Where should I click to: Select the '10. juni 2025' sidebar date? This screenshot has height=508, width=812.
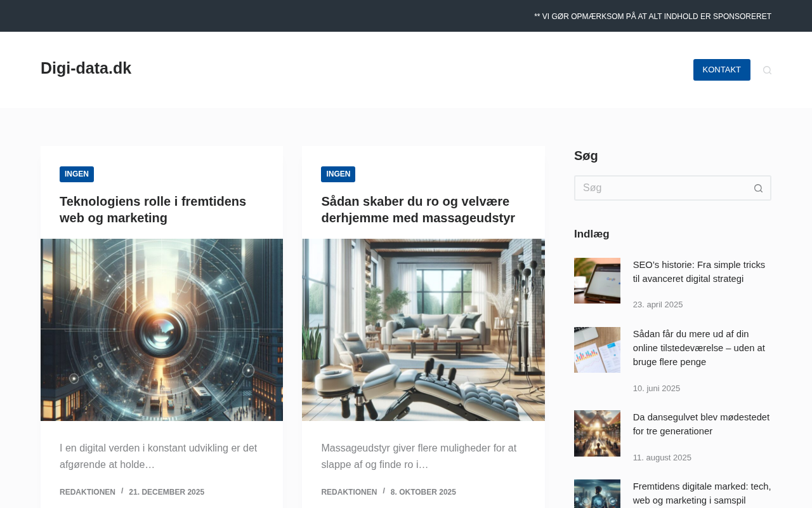click(x=657, y=389)
